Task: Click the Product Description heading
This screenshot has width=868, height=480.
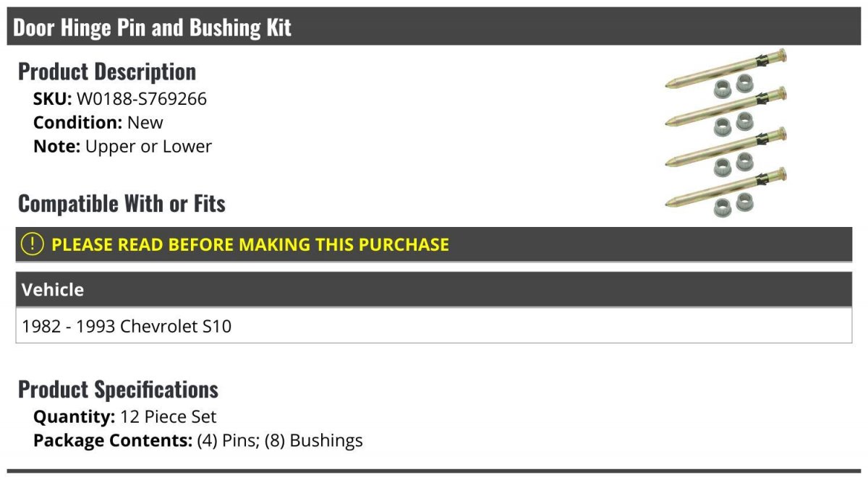Action: tap(107, 72)
